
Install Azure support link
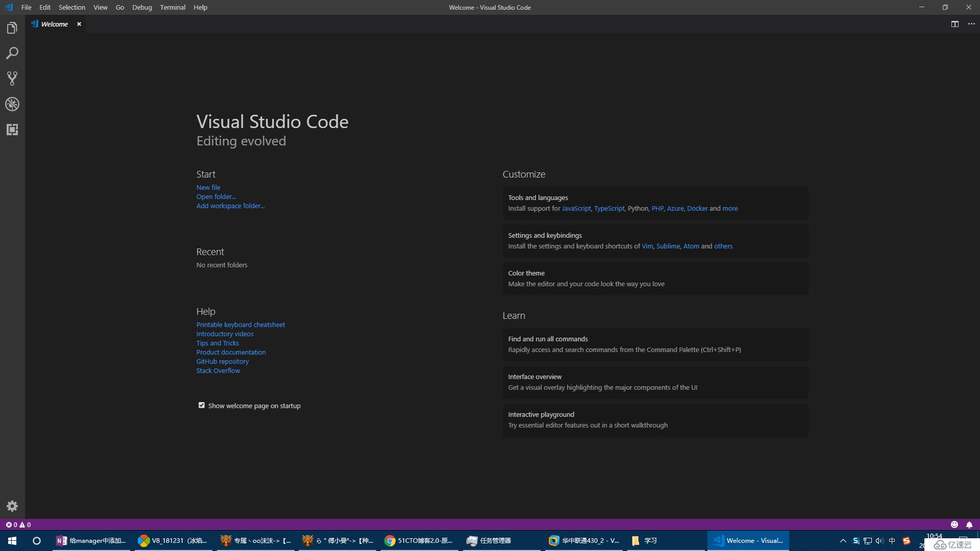click(x=675, y=208)
